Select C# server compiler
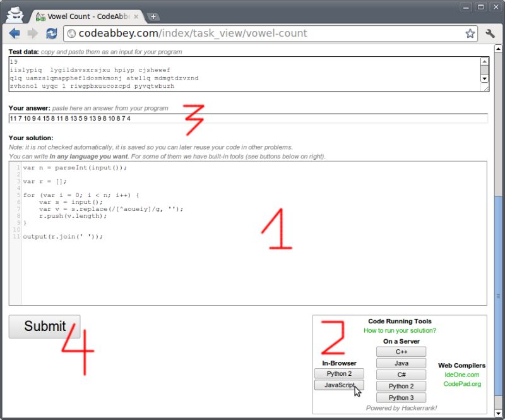 (401, 374)
